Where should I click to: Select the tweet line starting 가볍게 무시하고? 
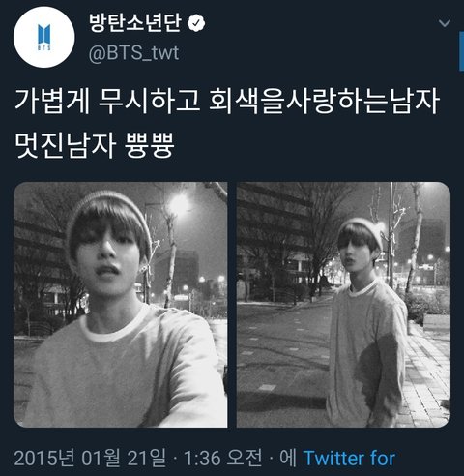(227, 101)
